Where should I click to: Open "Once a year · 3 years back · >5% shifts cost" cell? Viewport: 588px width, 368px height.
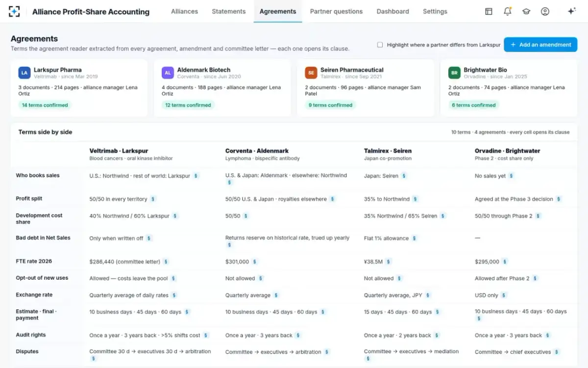145,336
